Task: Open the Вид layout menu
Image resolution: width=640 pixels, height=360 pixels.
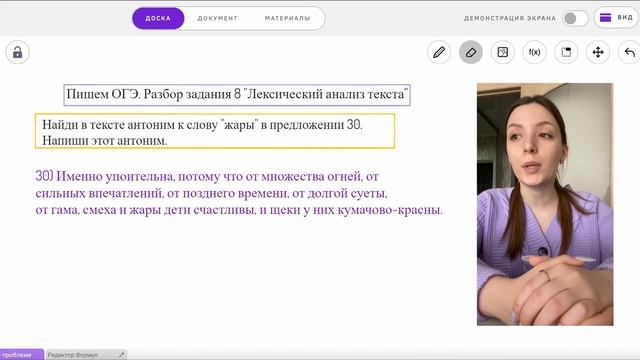Action: tap(616, 18)
